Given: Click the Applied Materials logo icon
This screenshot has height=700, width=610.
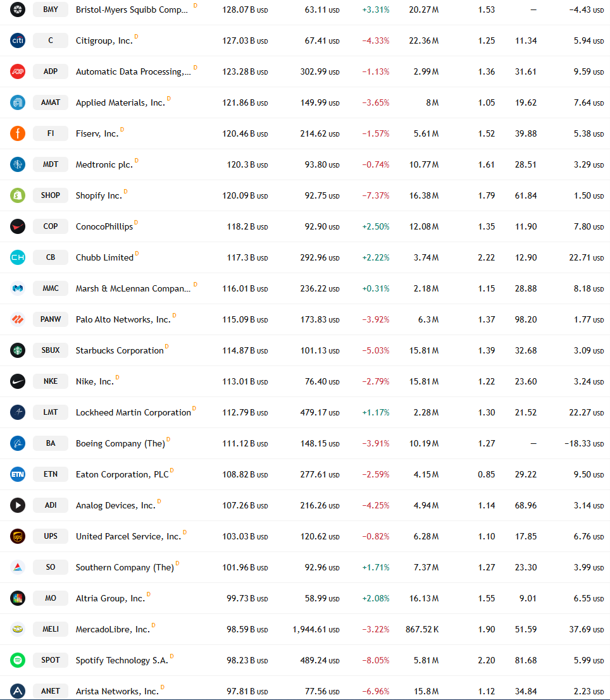Looking at the screenshot, I should point(18,102).
